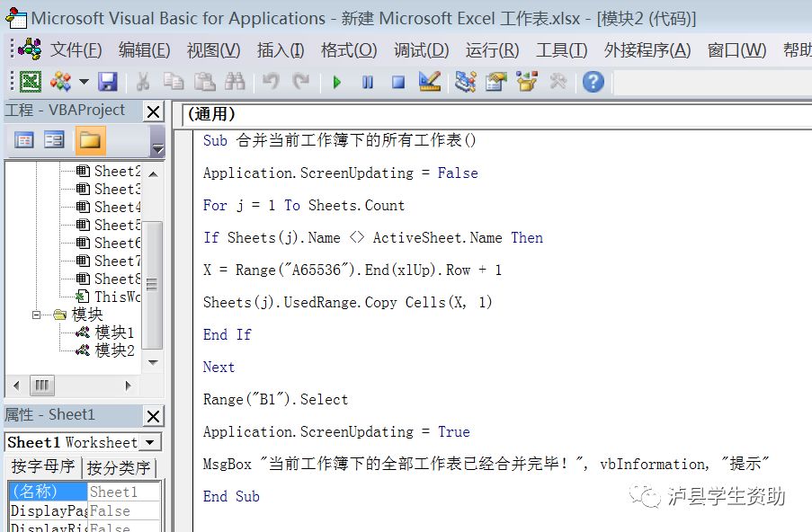Open the Object Browser icon
This screenshot has width=812, height=532.
527,81
